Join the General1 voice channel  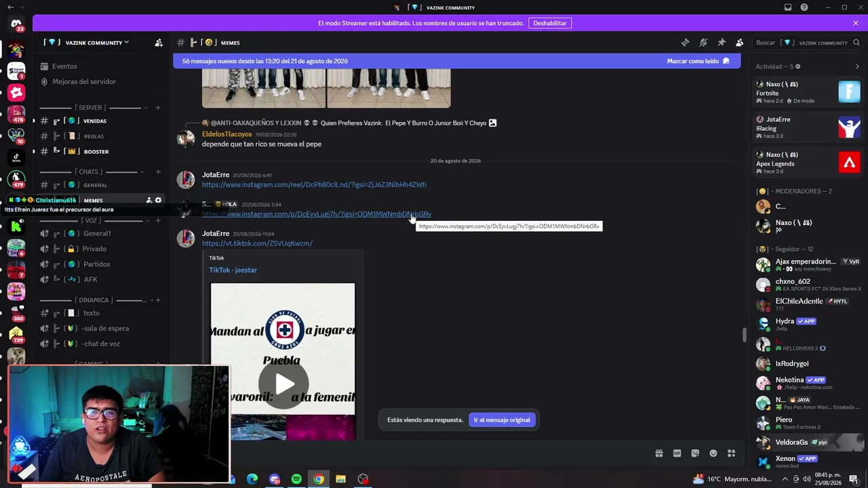click(102, 233)
